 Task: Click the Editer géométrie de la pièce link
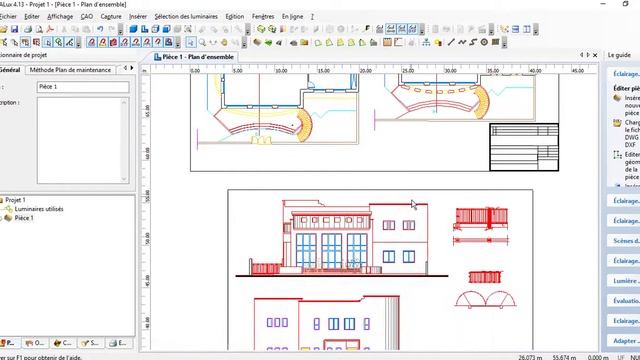[631, 166]
